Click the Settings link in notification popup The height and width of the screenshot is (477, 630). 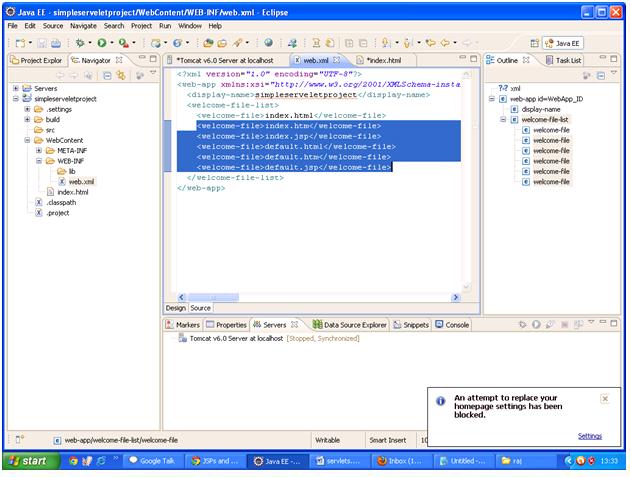pos(589,436)
